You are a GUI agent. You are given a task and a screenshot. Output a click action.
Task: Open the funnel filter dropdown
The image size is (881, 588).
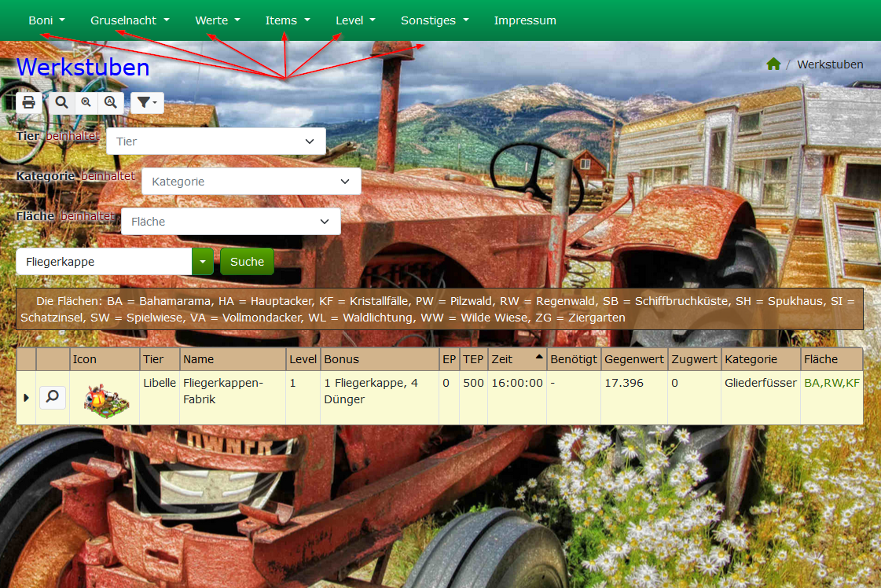pos(147,103)
